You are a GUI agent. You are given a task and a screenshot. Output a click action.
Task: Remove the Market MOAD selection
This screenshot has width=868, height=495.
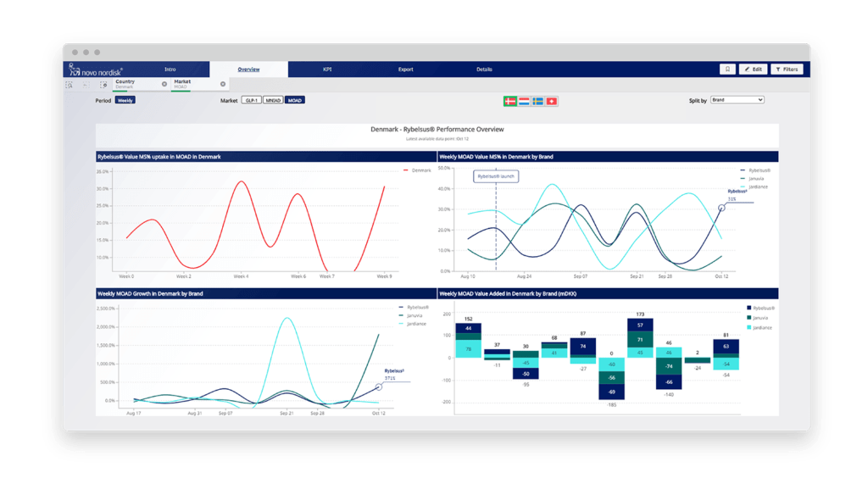point(223,84)
